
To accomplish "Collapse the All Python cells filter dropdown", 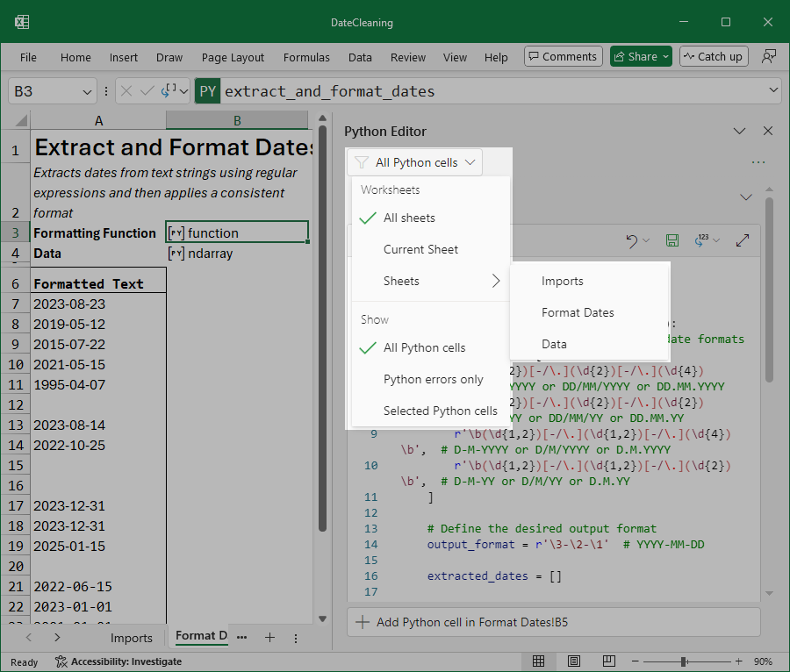I will (x=415, y=162).
